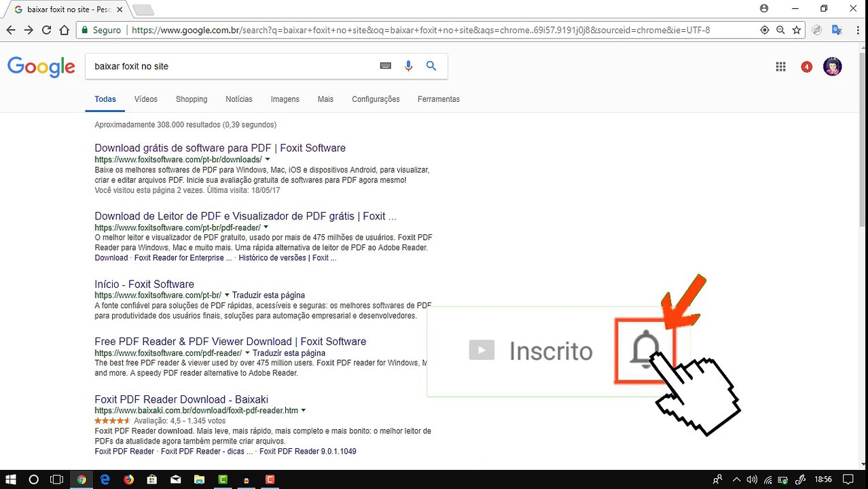
Task: Show hidden system tray icons
Action: 736,479
